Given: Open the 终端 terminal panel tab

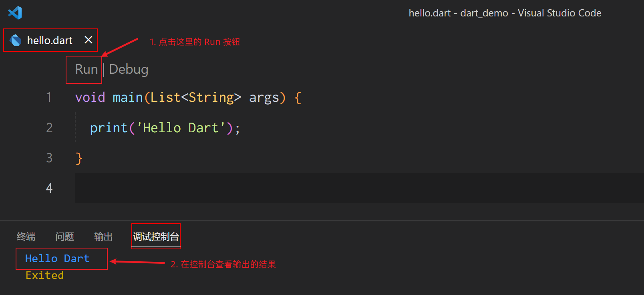Looking at the screenshot, I should [26, 236].
